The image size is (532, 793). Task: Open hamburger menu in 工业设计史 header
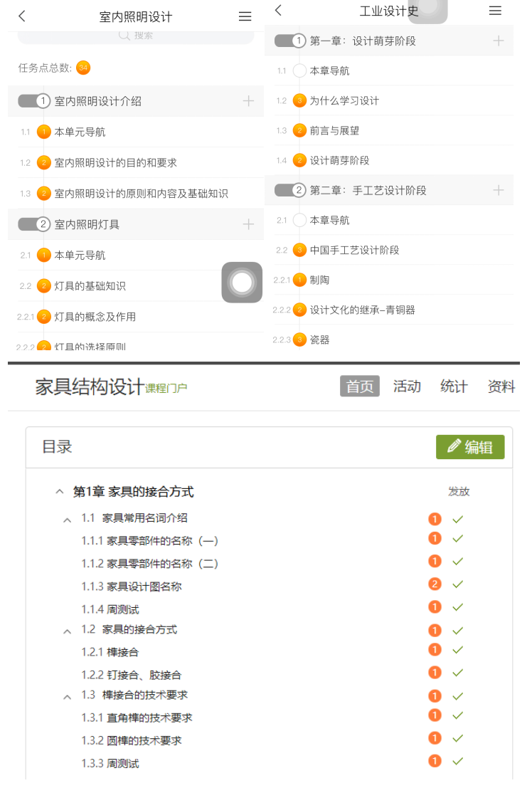tap(495, 10)
